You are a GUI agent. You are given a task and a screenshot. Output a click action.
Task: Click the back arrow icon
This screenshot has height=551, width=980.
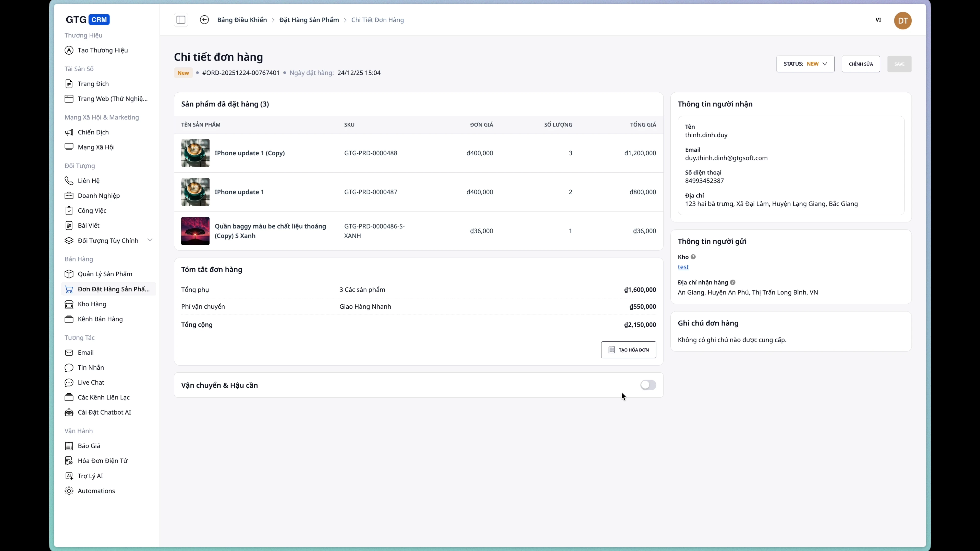(x=204, y=20)
